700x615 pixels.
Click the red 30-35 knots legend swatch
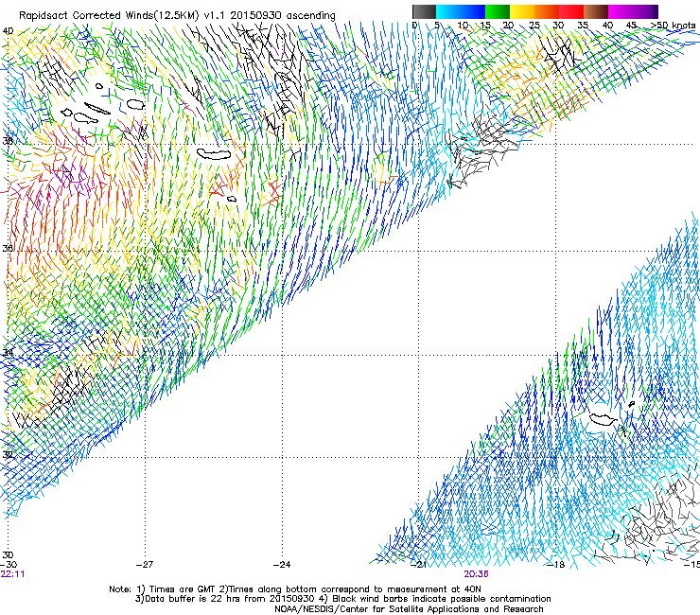(x=571, y=11)
